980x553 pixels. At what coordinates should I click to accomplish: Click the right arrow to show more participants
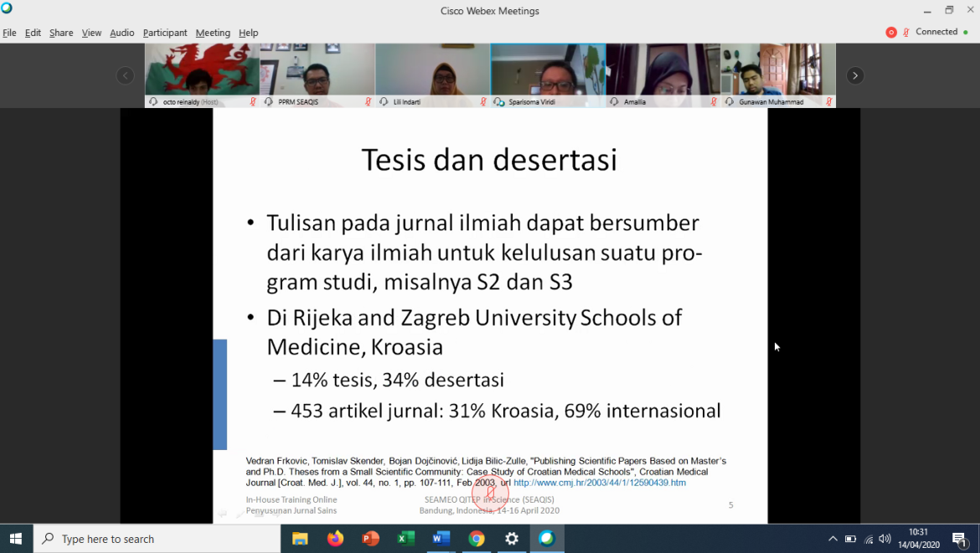point(854,75)
